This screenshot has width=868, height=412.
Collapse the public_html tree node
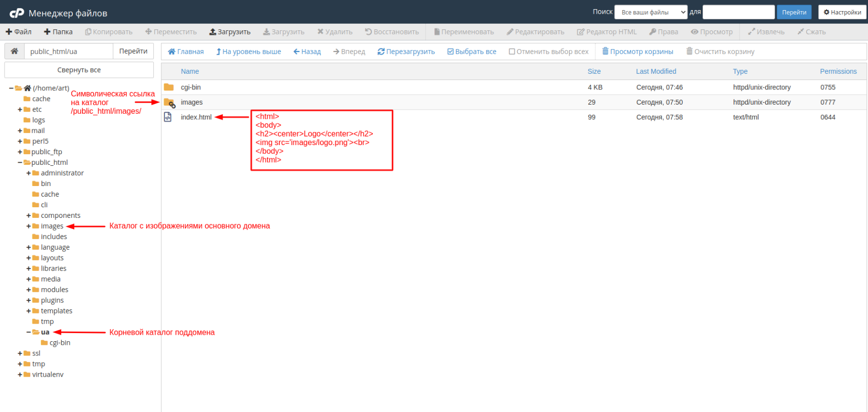(x=20, y=163)
